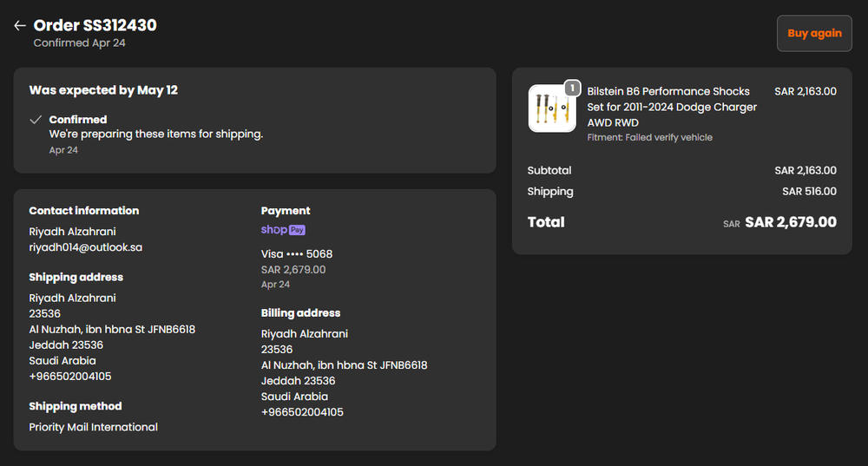Click the Shipping cost SAR 516.00
Image resolution: width=868 pixels, height=466 pixels.
pyautogui.click(x=809, y=192)
